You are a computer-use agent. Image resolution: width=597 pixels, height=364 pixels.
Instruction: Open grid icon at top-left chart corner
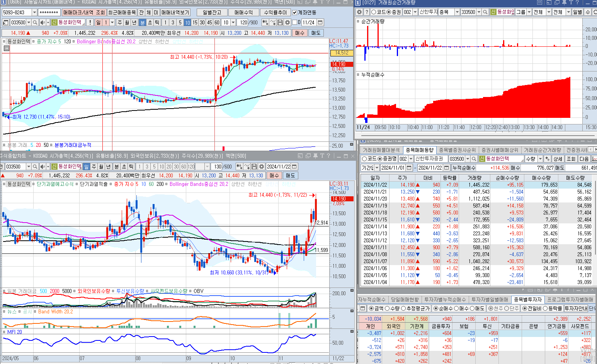(x=7, y=48)
